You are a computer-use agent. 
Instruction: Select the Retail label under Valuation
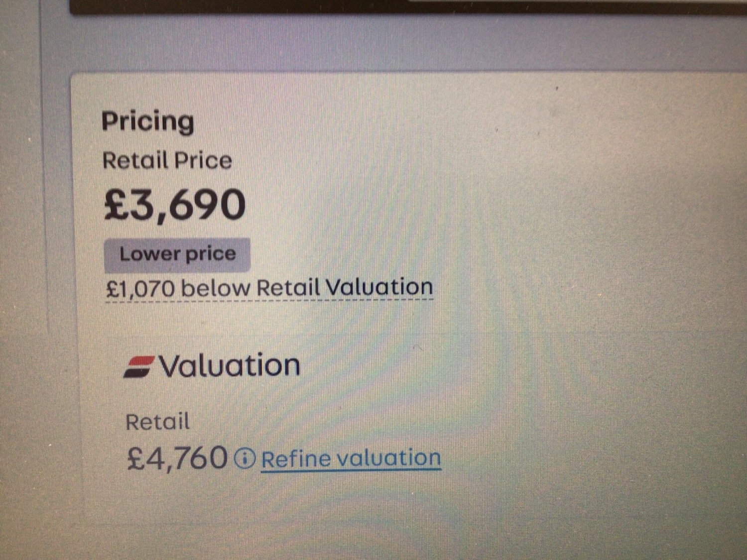click(158, 422)
